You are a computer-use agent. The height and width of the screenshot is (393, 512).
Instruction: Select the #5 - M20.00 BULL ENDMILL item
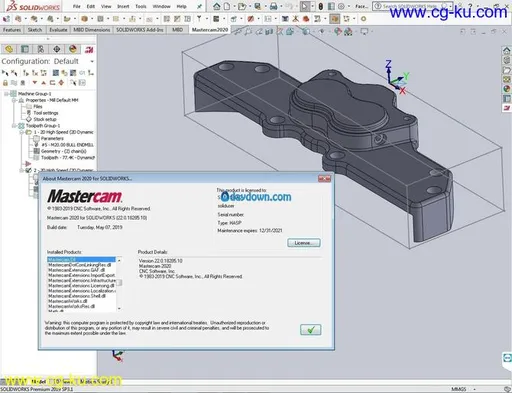(67, 145)
